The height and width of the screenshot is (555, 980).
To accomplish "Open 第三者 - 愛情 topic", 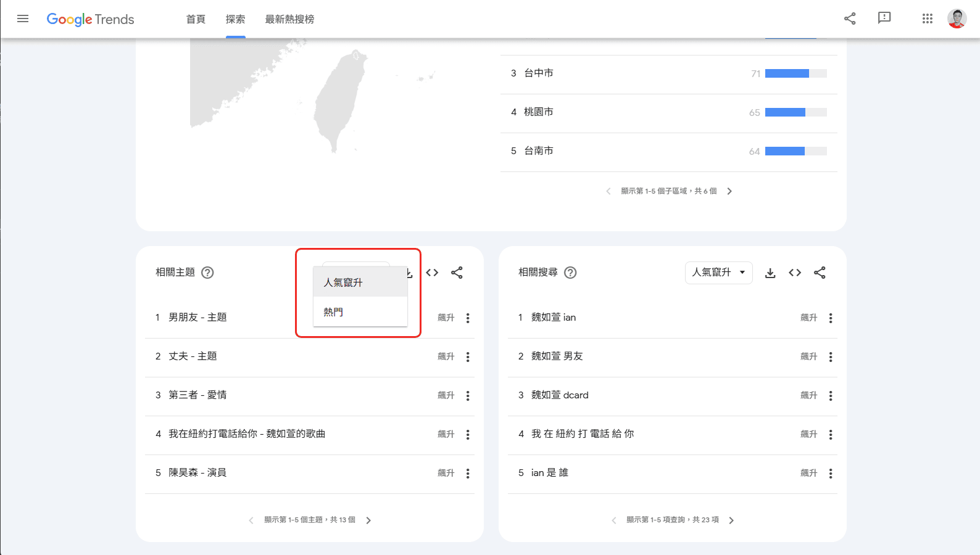I will pyautogui.click(x=197, y=395).
